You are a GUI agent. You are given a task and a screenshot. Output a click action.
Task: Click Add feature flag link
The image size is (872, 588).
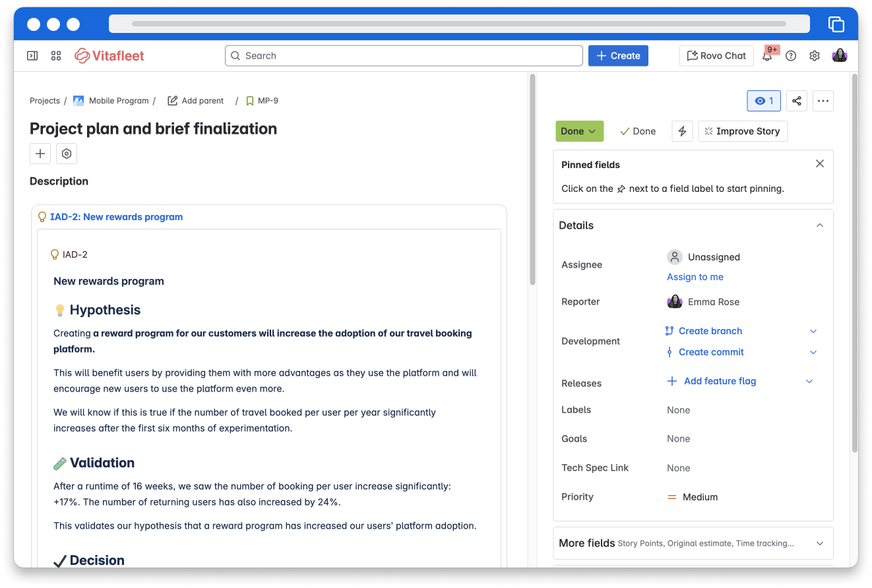(x=720, y=381)
